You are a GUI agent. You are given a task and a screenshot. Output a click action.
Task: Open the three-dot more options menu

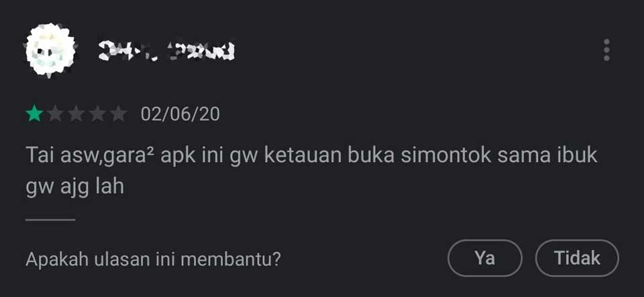[x=606, y=50]
